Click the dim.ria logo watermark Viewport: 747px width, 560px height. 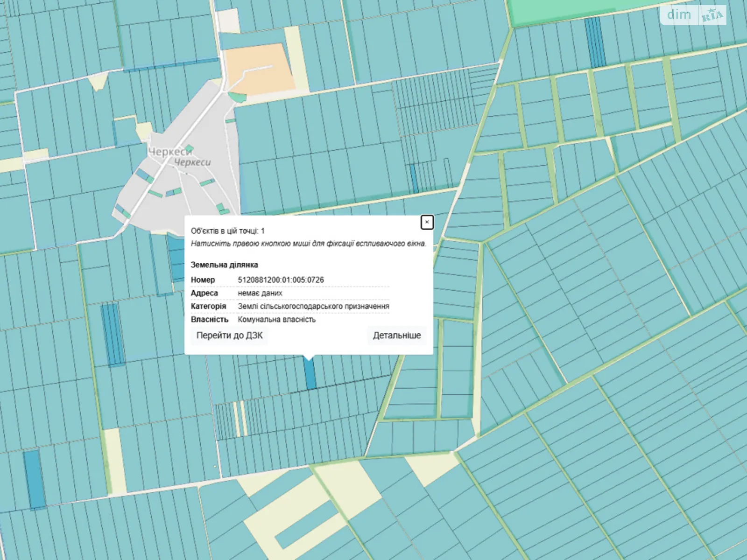point(694,15)
